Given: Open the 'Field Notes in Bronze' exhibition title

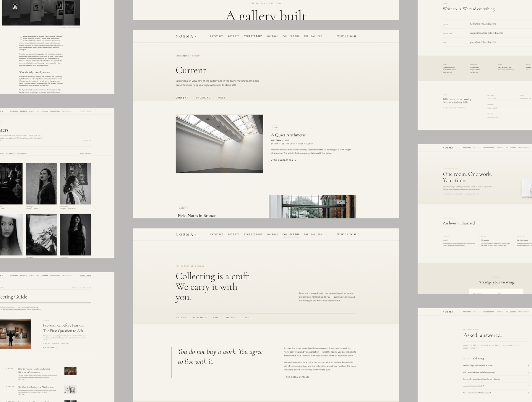Looking at the screenshot, I should (x=197, y=215).
